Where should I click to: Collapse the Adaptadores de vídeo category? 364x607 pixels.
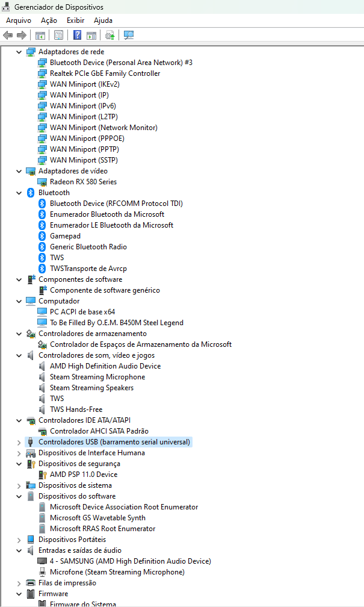19,171
